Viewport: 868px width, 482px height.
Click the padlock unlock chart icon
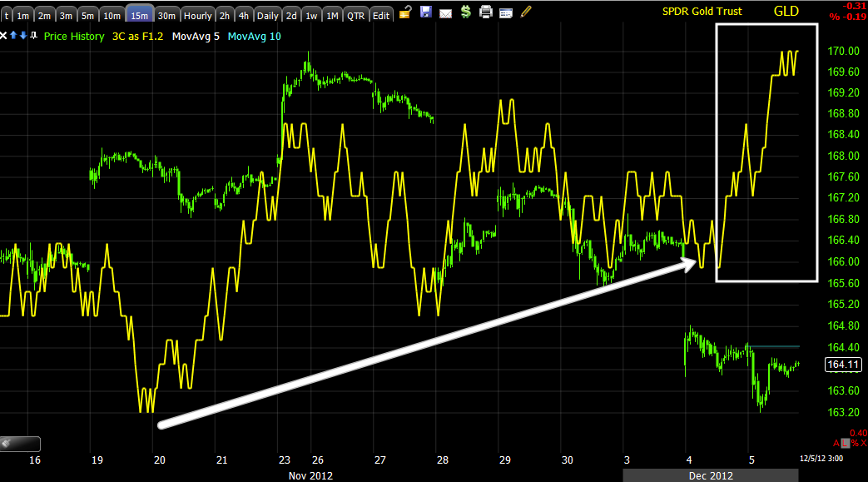click(405, 12)
